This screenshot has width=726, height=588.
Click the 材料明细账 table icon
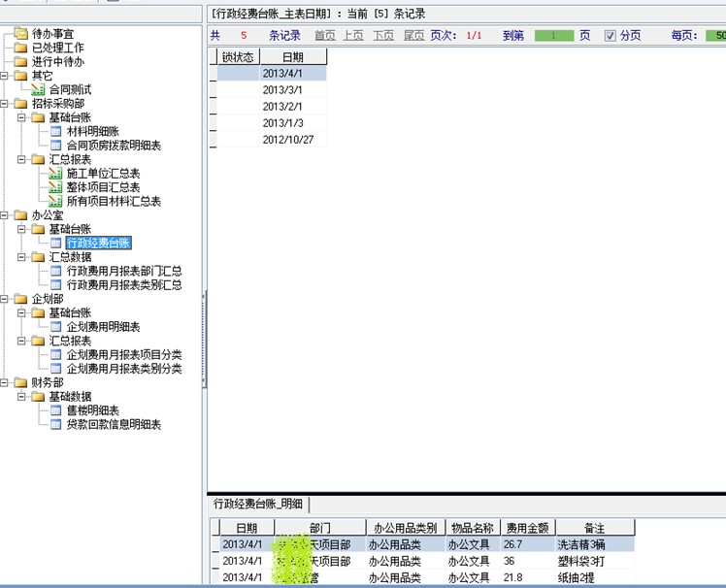[55, 131]
